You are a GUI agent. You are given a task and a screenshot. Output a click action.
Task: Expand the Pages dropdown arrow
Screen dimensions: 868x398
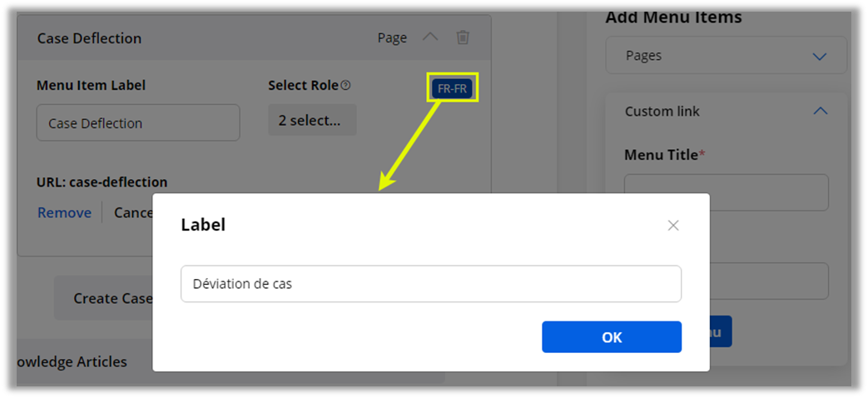click(819, 57)
